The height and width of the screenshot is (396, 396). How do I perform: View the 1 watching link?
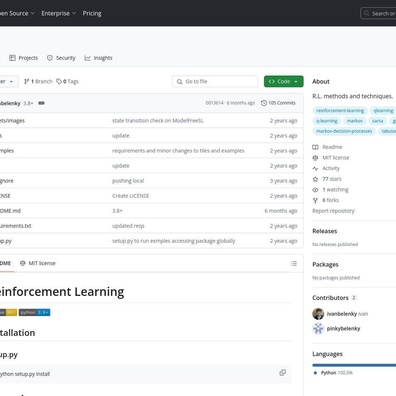[x=335, y=190]
